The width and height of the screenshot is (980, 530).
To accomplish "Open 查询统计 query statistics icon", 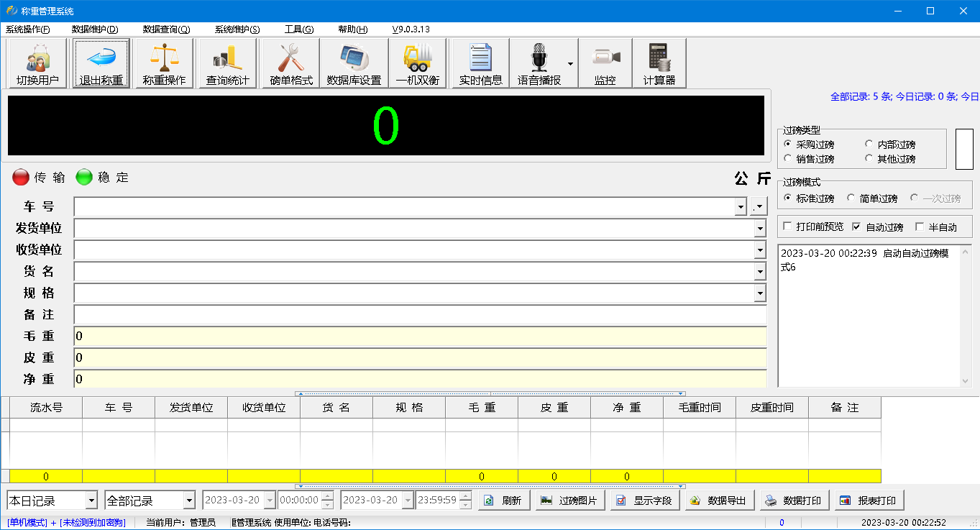I will tap(228, 63).
